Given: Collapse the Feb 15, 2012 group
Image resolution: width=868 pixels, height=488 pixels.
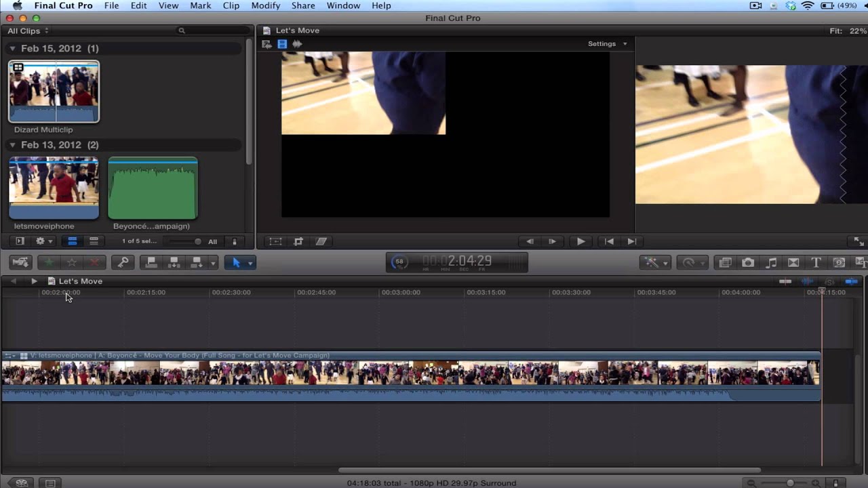Looking at the screenshot, I should pyautogui.click(x=12, y=49).
